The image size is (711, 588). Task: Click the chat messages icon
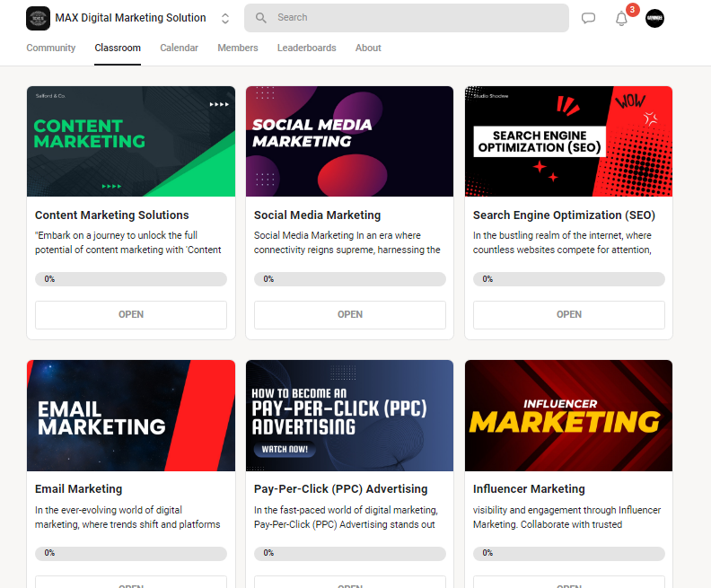[588, 18]
